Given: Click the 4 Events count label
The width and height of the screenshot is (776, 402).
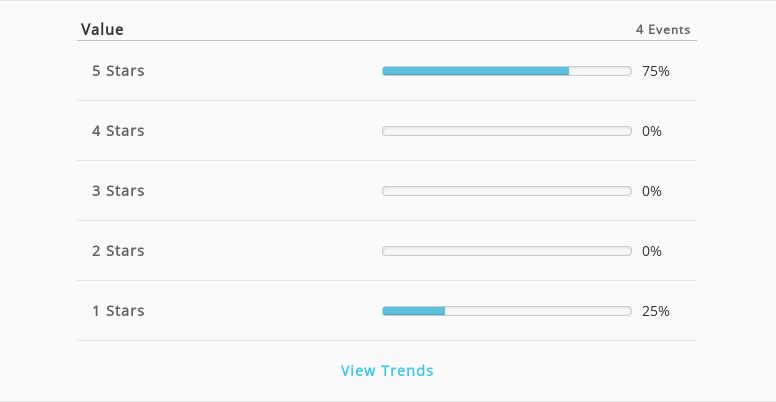Looking at the screenshot, I should (x=663, y=30).
